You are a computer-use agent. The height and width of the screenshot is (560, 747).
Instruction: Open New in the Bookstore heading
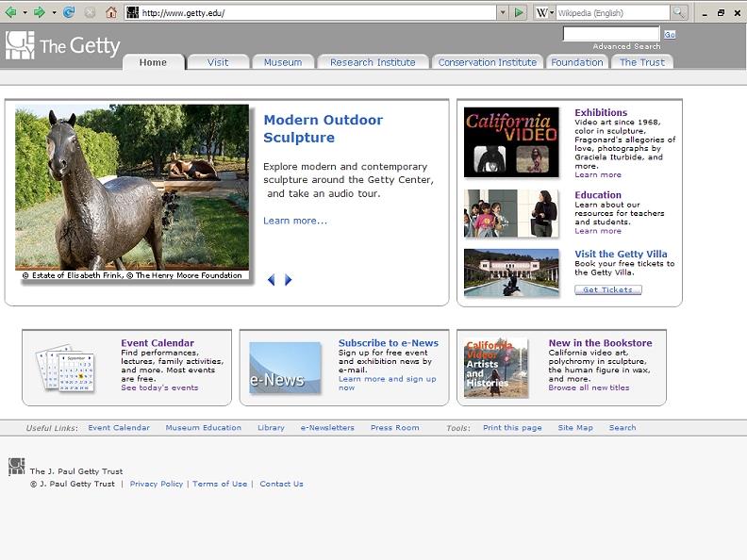pyautogui.click(x=600, y=343)
